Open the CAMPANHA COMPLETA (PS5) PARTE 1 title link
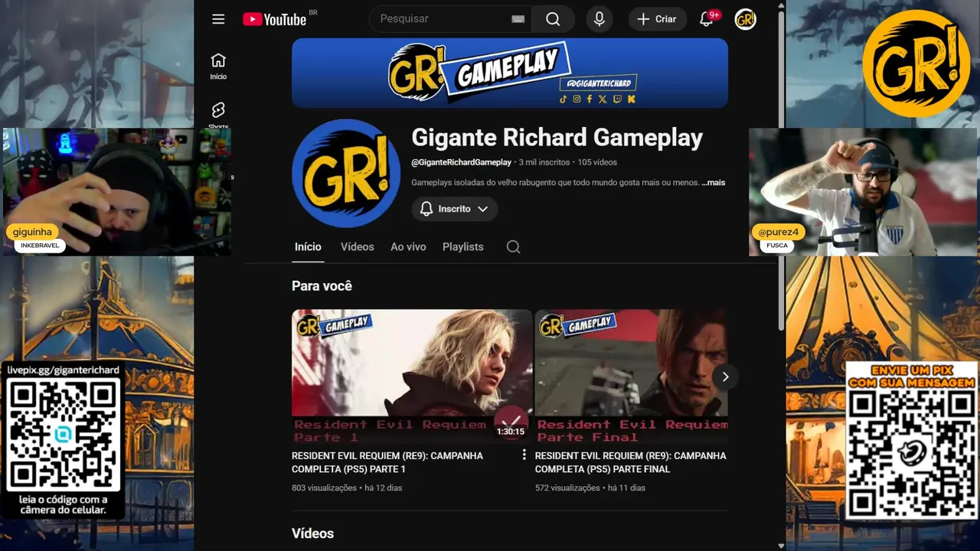 pos(387,462)
